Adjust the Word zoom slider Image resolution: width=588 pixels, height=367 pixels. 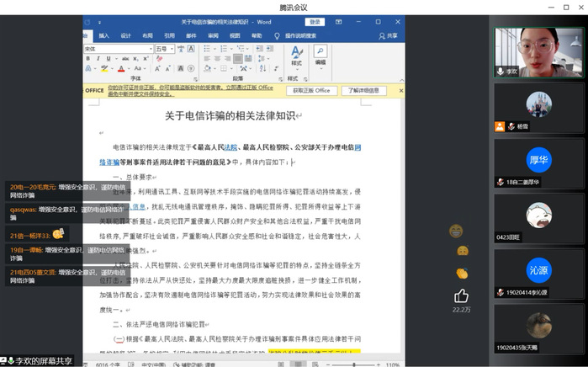pos(353,364)
